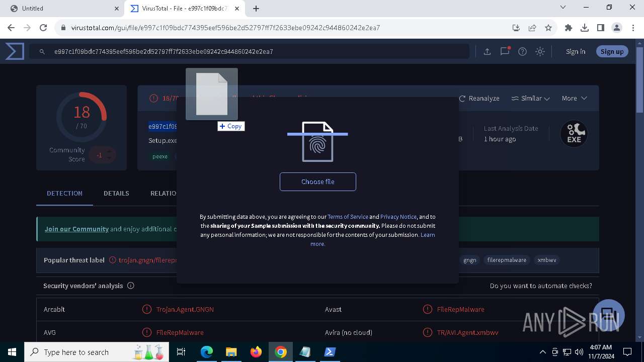Image resolution: width=644 pixels, height=362 pixels.
Task: Toggle the Chrome side panel icon
Action: pyautogui.click(x=601, y=28)
